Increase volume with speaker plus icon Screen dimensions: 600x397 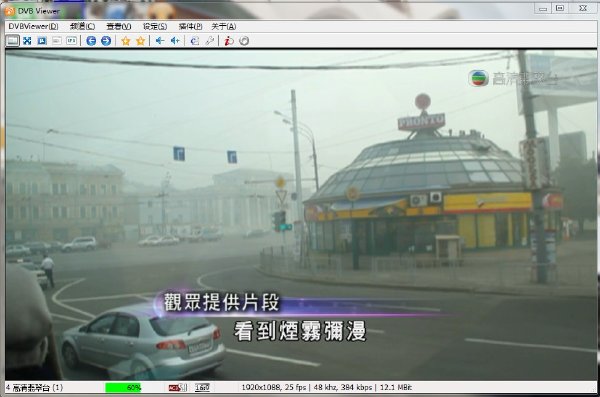tap(175, 41)
